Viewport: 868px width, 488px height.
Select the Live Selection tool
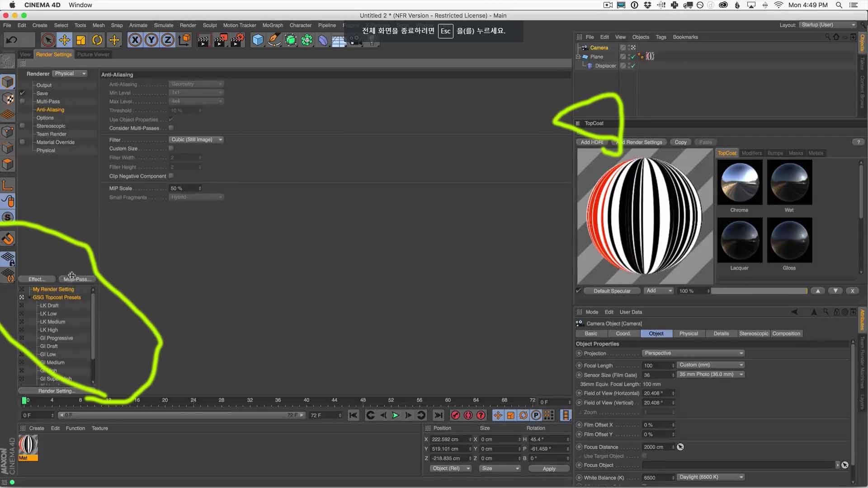click(x=48, y=40)
